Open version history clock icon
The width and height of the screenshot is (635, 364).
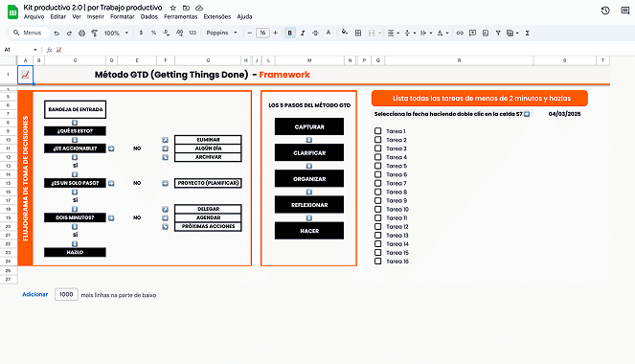(605, 11)
